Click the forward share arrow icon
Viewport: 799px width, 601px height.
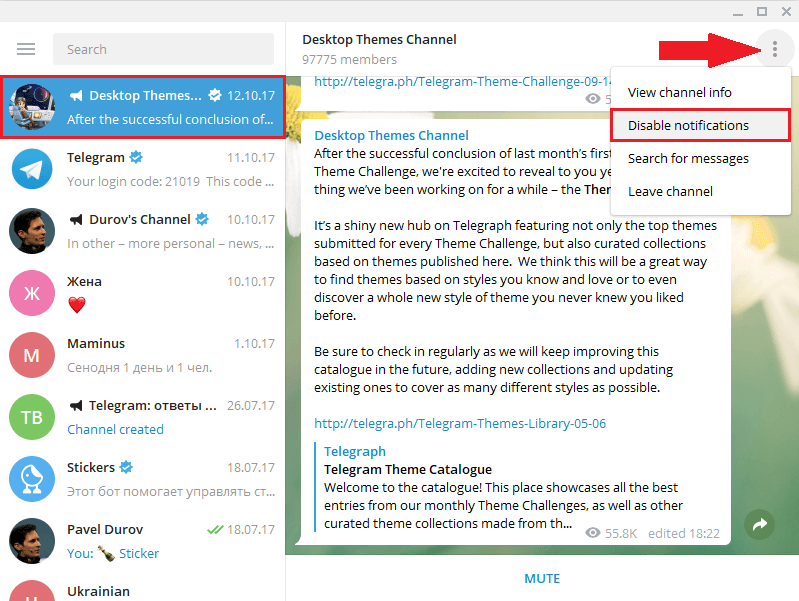point(759,524)
